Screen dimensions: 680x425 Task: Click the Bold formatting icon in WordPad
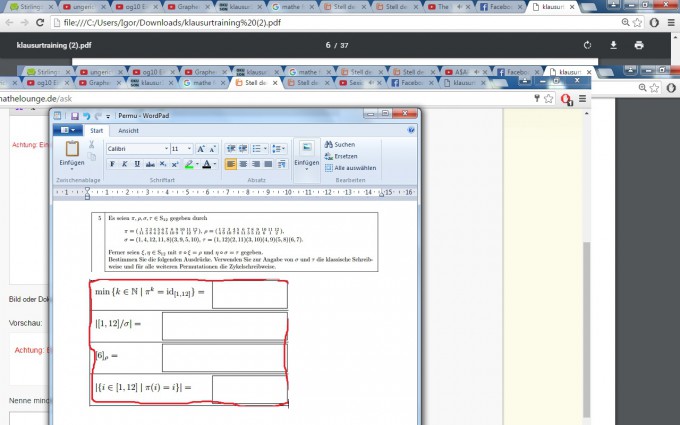(111, 164)
